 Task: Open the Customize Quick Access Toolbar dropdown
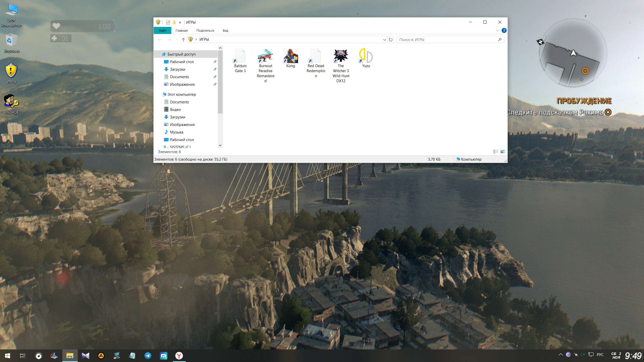[x=180, y=22]
